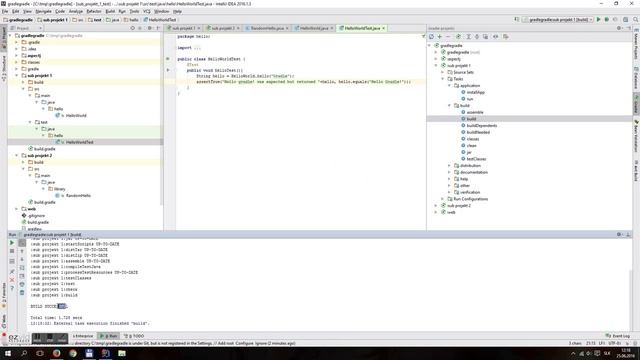Click up arrow icon in Run console toolbar
Screen dimensions: 640x360
pyautogui.click(x=22, y=251)
